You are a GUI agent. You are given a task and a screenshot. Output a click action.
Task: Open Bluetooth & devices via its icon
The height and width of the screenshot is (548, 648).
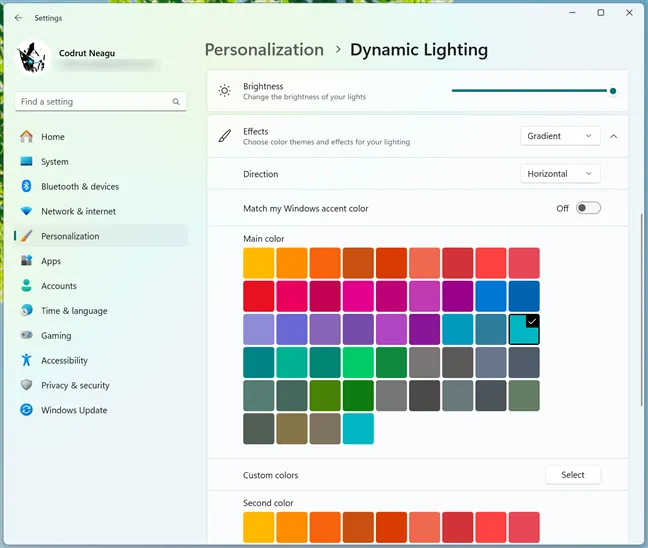26,186
